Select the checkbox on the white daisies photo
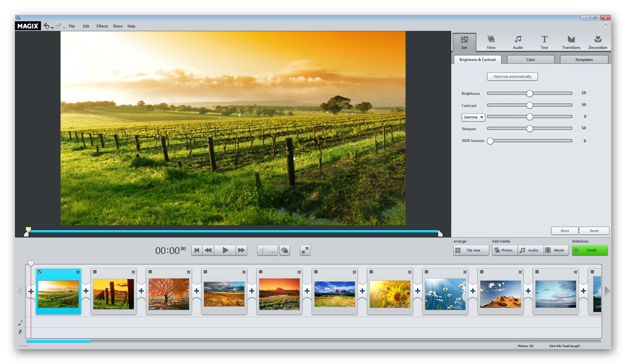Image resolution: width=626 pixels, height=364 pixels. [427, 272]
